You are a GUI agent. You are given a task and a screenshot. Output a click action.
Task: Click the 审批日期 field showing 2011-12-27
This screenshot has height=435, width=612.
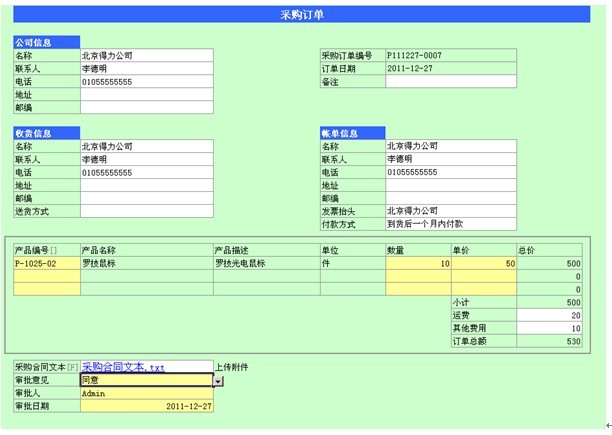[x=145, y=407]
